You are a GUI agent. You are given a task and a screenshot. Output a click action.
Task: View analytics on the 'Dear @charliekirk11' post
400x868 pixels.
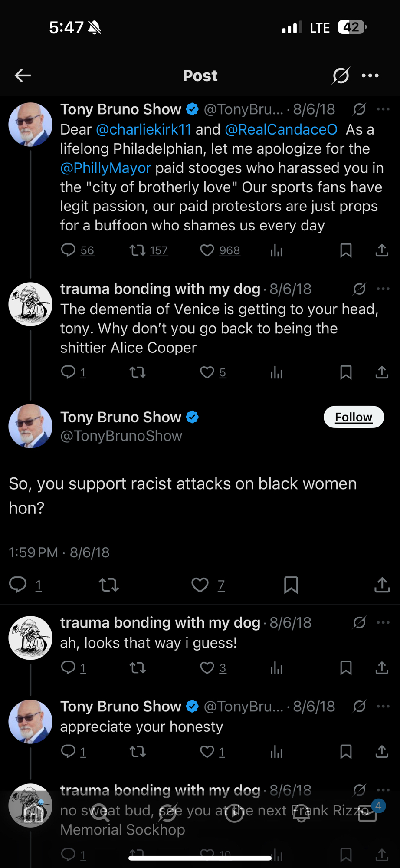pyautogui.click(x=276, y=250)
